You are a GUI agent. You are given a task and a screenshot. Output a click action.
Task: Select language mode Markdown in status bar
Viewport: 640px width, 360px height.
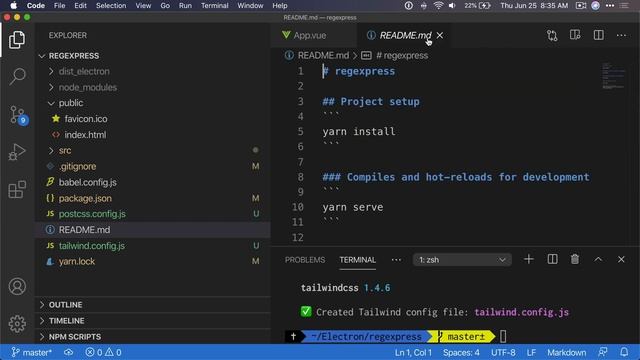pyautogui.click(x=567, y=352)
